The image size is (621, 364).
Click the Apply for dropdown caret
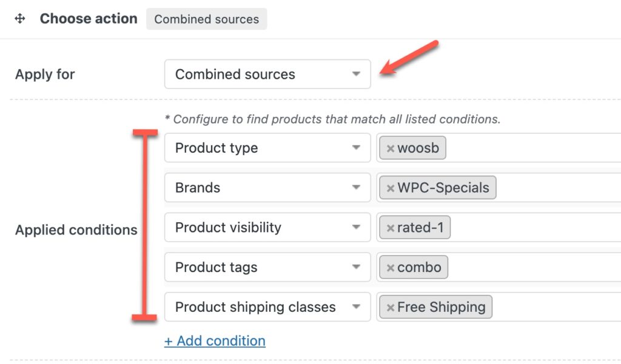(357, 74)
